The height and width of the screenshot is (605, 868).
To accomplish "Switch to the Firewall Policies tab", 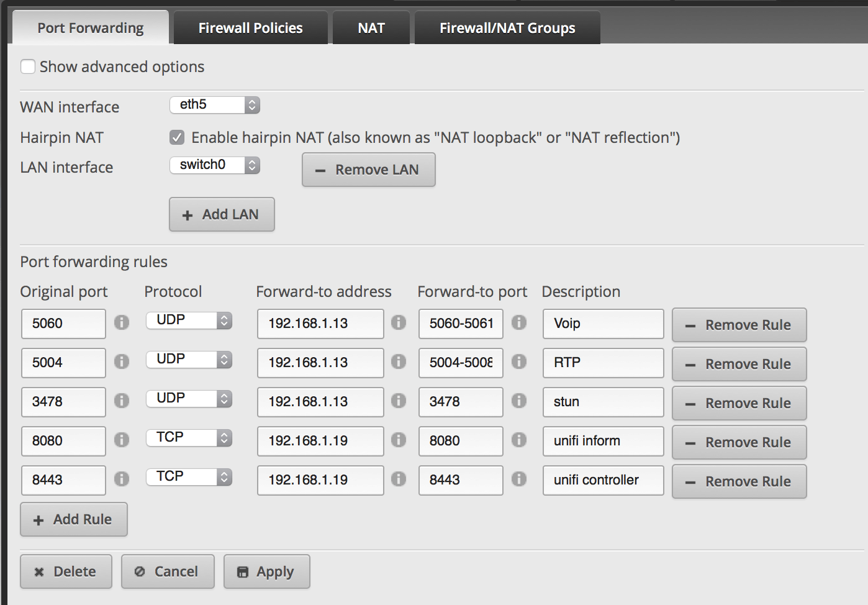I will pyautogui.click(x=250, y=28).
